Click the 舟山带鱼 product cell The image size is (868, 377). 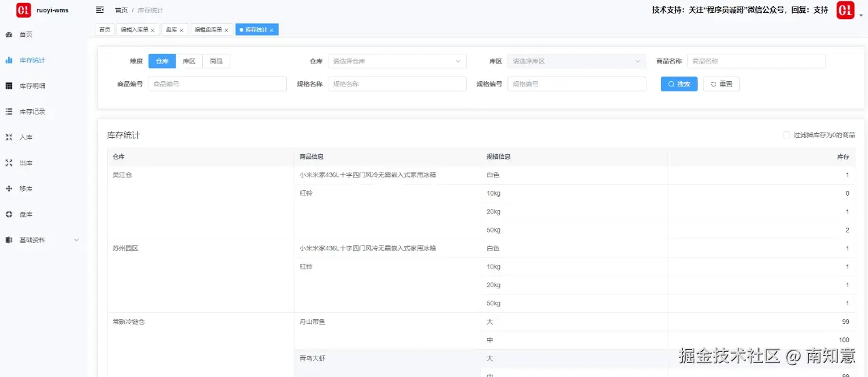(x=388, y=331)
